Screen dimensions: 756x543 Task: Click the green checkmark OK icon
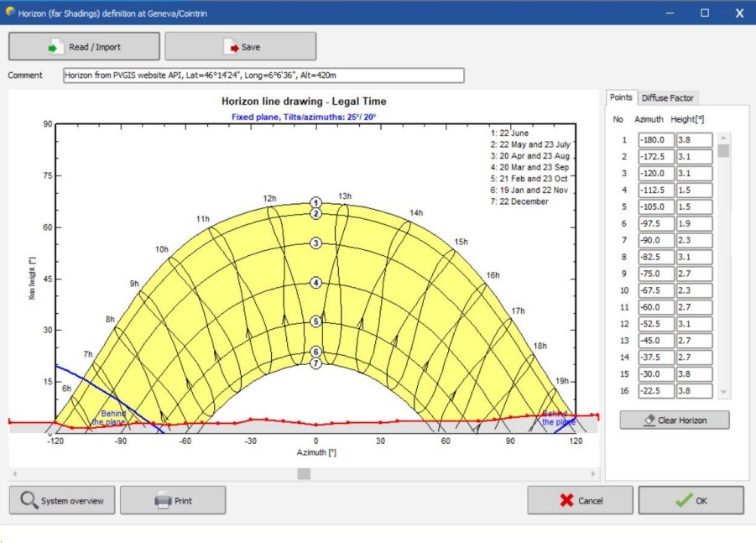pyautogui.click(x=685, y=500)
